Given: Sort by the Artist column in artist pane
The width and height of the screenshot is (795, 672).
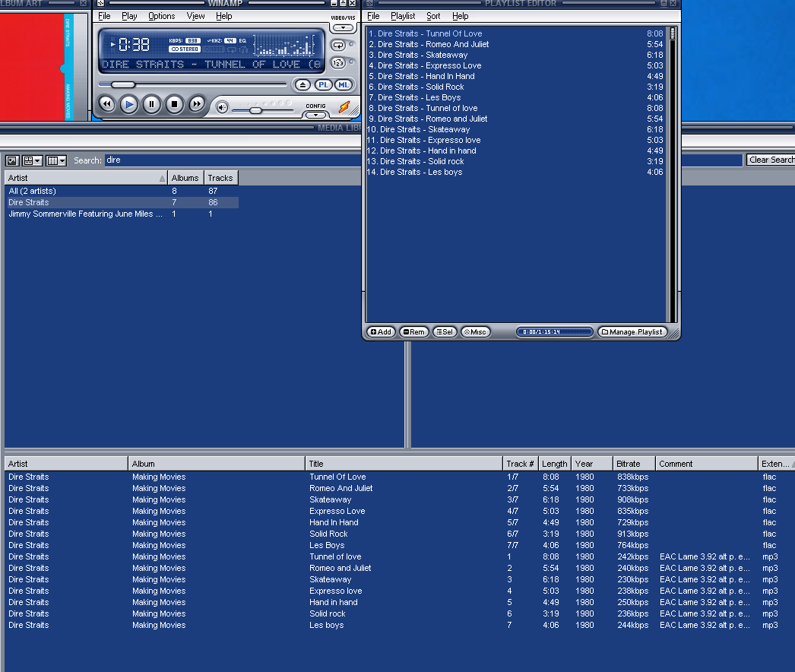Looking at the screenshot, I should [x=86, y=178].
